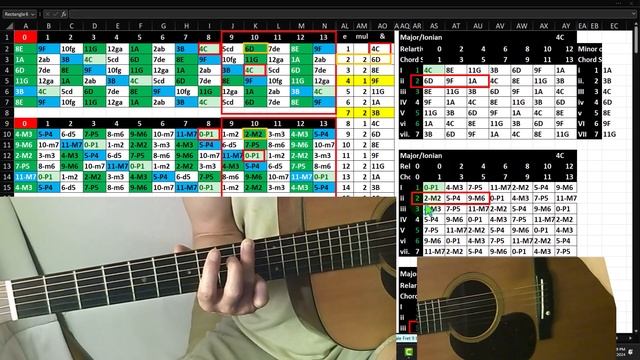
Task: Click the lower Major/Ionian title cell
Action: point(421,156)
